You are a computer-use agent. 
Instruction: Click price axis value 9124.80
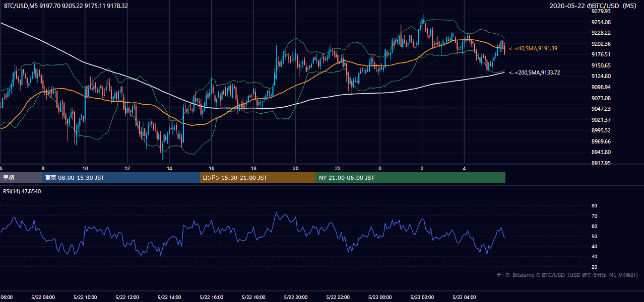pos(601,76)
